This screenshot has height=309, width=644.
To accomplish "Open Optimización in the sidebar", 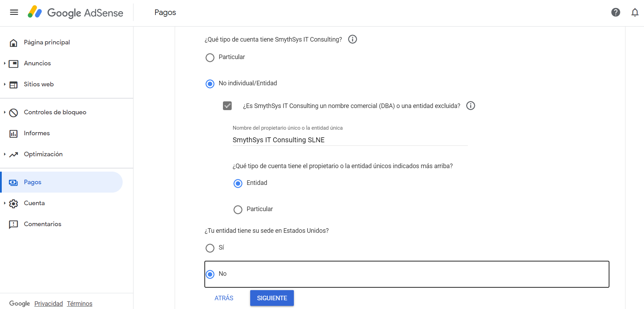I will click(43, 154).
